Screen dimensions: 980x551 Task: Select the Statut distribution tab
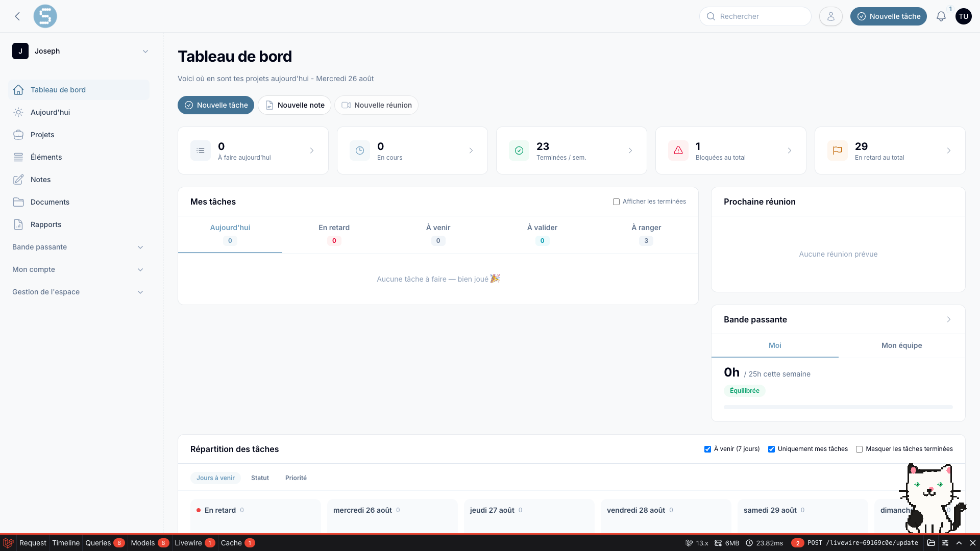[260, 478]
